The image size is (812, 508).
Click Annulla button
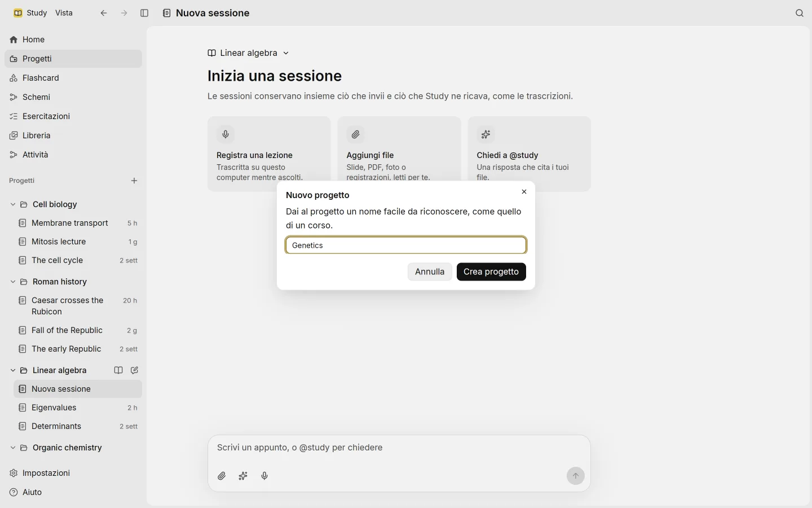430,271
